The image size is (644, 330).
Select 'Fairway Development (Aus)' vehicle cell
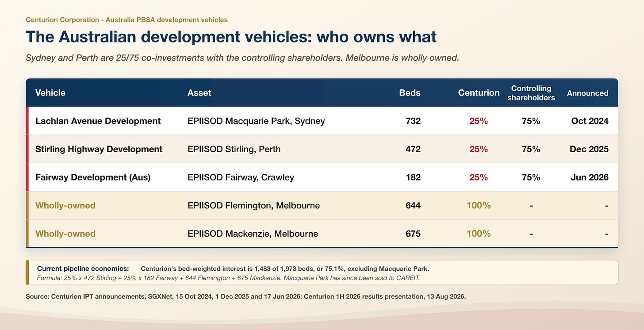pyautogui.click(x=93, y=177)
